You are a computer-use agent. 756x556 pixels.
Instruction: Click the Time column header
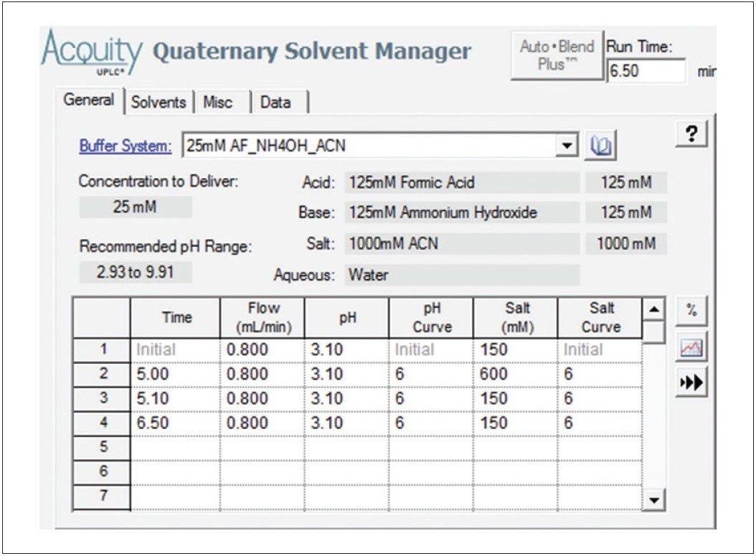click(x=176, y=318)
